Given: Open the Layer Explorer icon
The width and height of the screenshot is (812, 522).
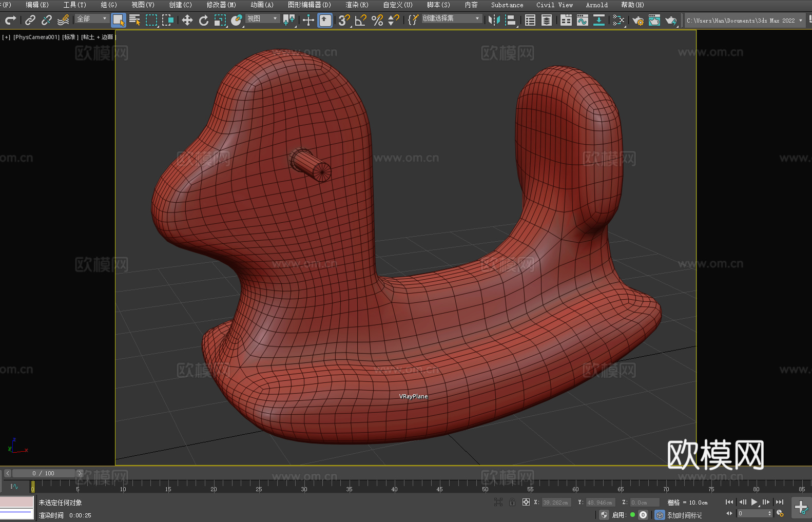Looking at the screenshot, I should click(x=547, y=20).
